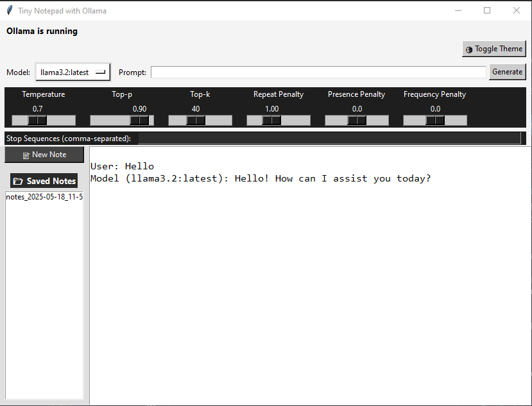Adjust the Top-p slider

pos(122,120)
